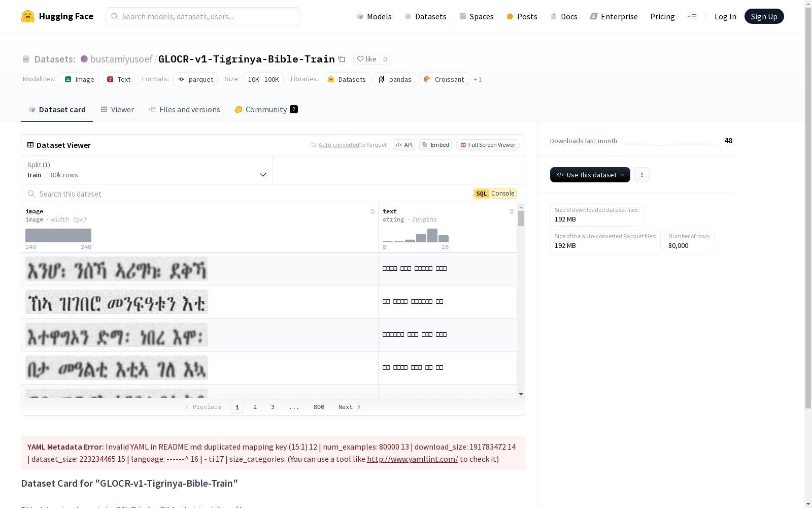812x508 pixels.
Task: Click the Hugging Face logo icon
Action: tap(28, 16)
